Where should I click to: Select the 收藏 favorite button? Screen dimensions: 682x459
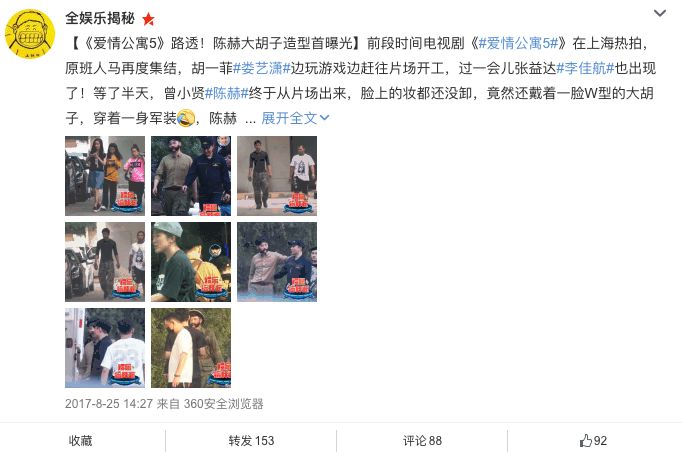[x=80, y=441]
